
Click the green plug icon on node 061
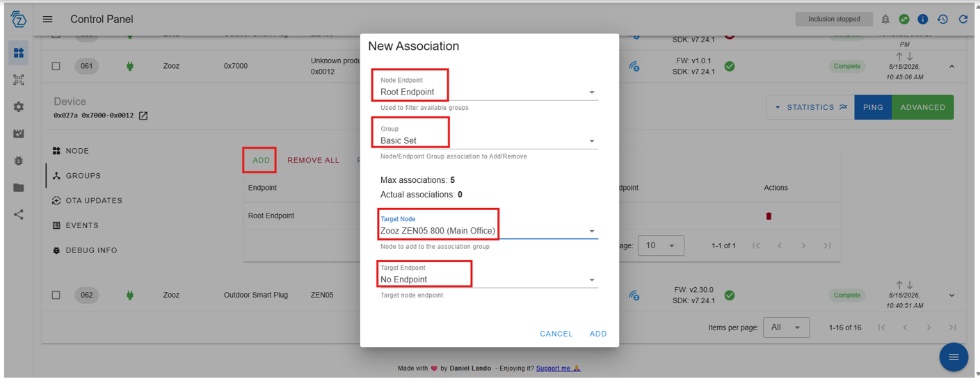[129, 66]
